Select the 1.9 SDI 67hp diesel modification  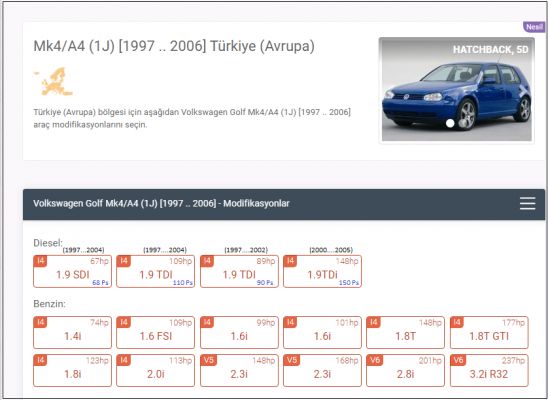tap(72, 271)
